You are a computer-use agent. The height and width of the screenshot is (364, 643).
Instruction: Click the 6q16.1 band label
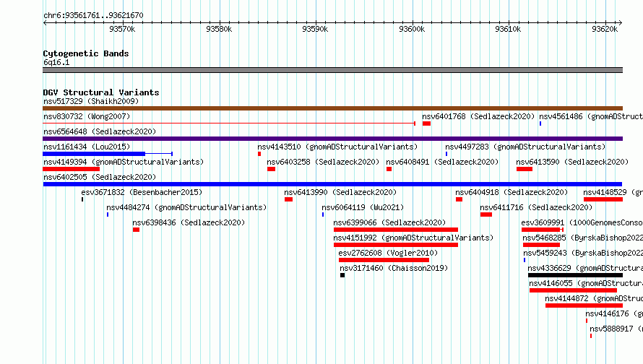[x=56, y=62]
